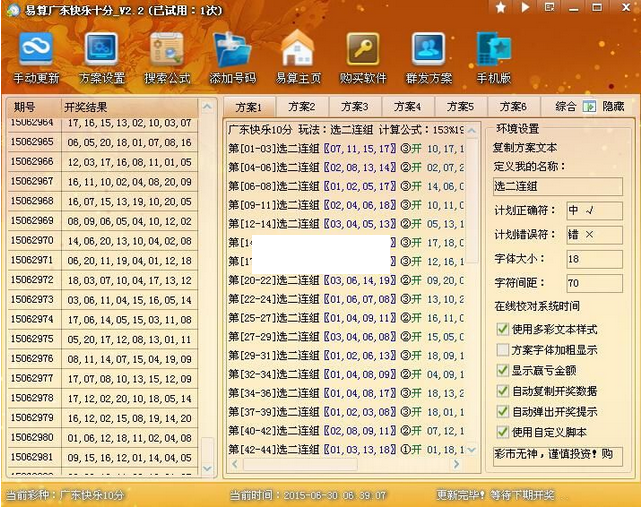
Task: Click plan line 第[42-44]选二连组
Action: click(346, 450)
